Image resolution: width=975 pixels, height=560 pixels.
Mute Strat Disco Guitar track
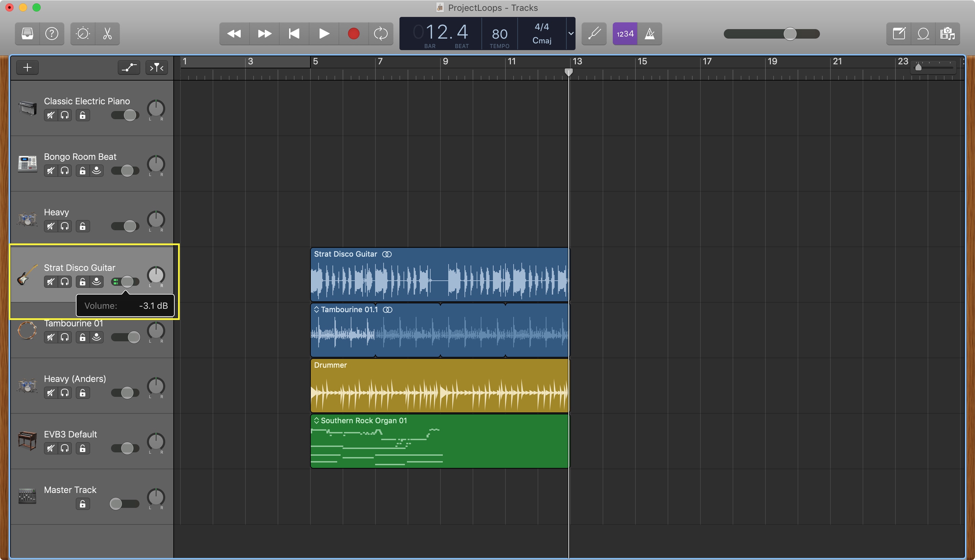(x=50, y=282)
